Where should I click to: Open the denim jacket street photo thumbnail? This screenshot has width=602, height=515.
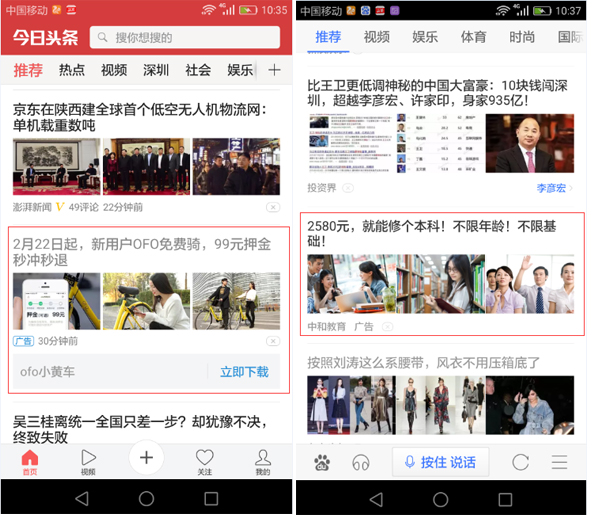(530, 405)
